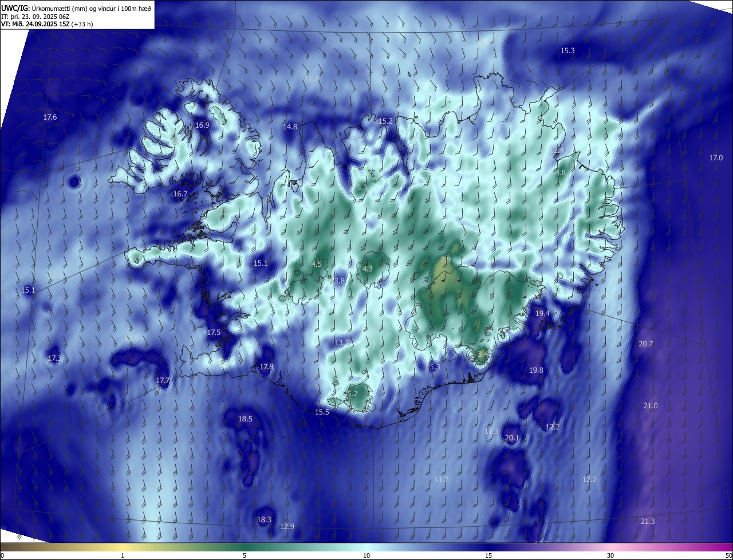Select the valid time line 'VT: Mið. 24.09.2025 15Z'

[36, 24]
